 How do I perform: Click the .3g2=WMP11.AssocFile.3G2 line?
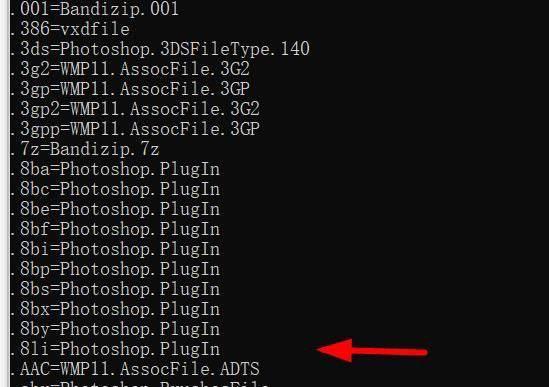click(x=130, y=69)
